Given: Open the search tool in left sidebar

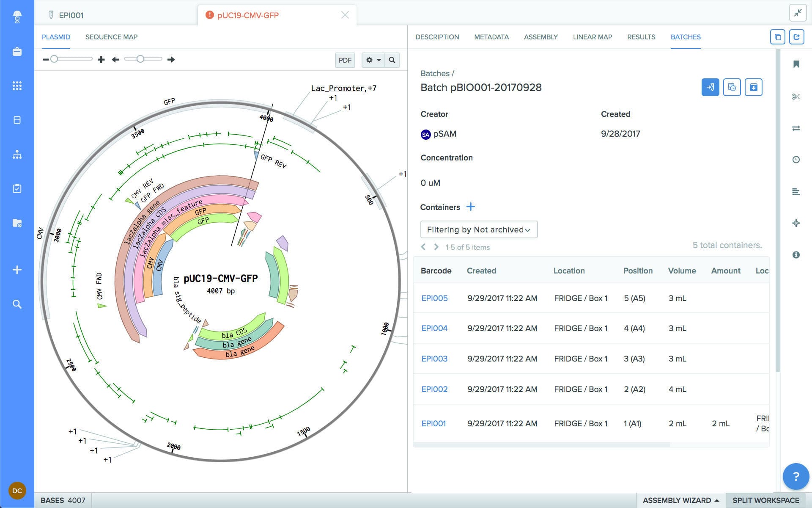Looking at the screenshot, I should pos(17,304).
